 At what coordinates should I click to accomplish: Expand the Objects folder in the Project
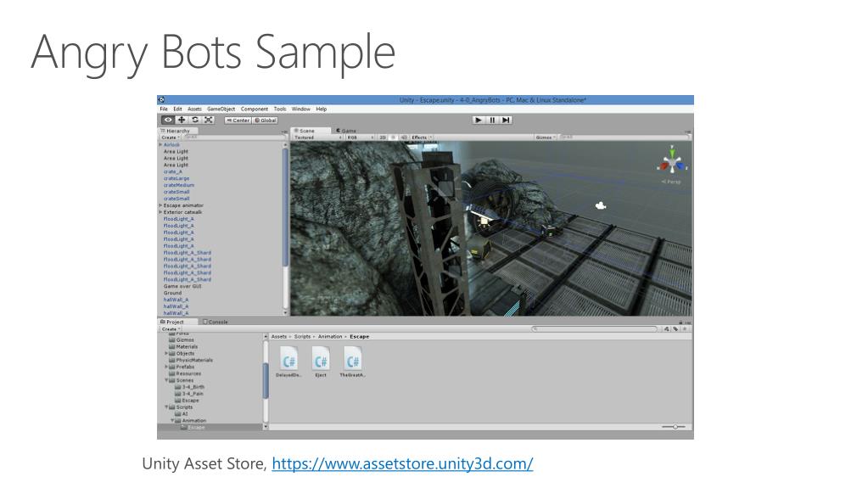[166, 353]
